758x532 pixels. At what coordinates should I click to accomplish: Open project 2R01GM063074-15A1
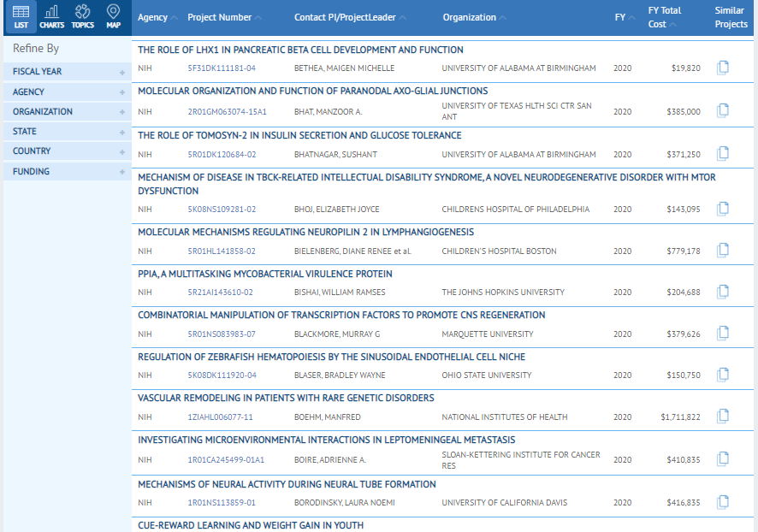pos(228,112)
